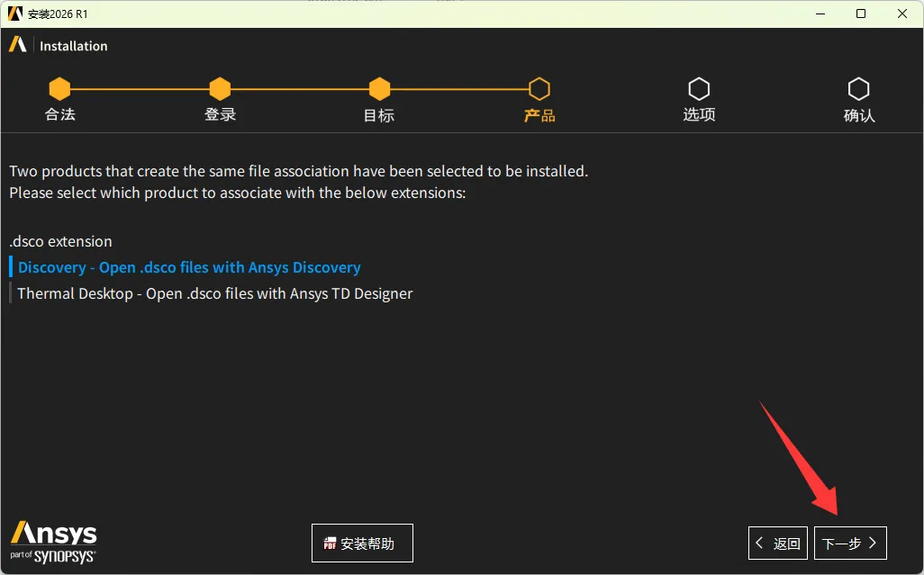Viewport: 924px width, 575px height.
Task: Click the 'Please select which product' instruction
Action: pos(238,193)
